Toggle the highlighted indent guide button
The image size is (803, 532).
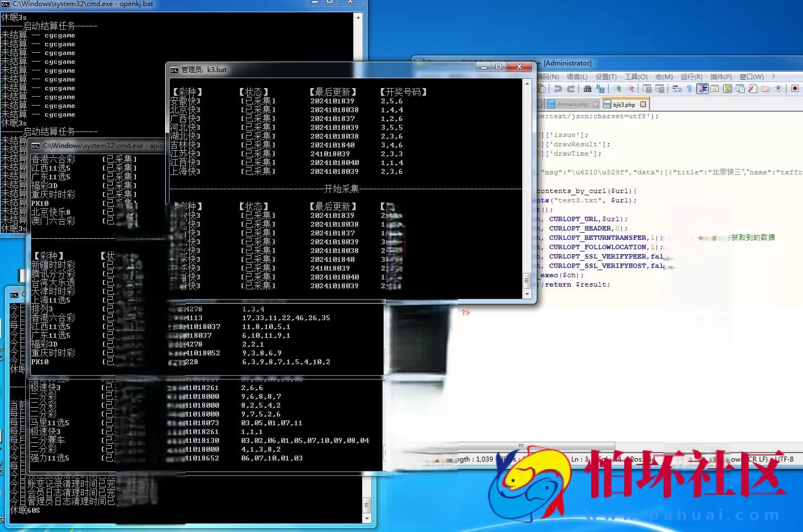click(702, 89)
